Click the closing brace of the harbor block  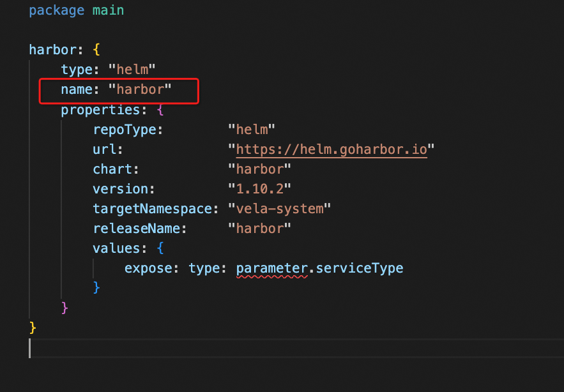(x=31, y=327)
